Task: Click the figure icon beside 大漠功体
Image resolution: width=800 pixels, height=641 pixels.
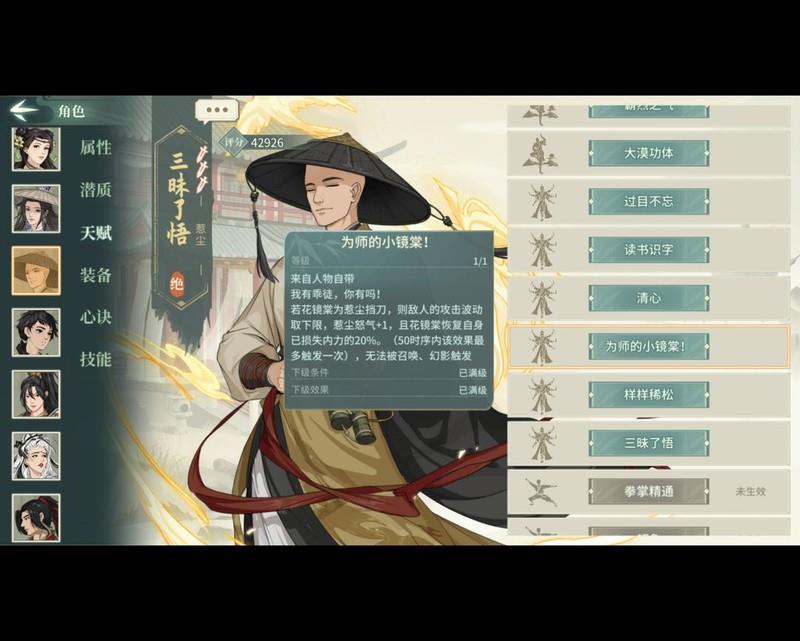Action: coord(540,154)
